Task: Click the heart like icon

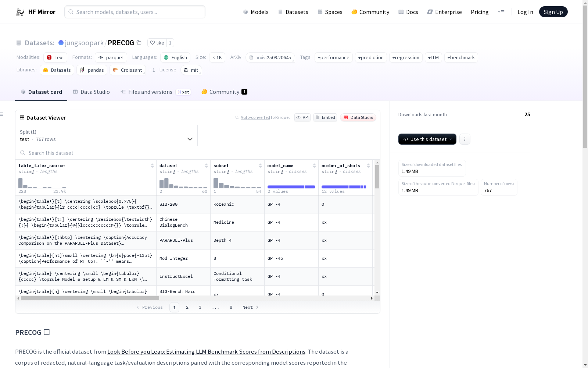Action: click(x=153, y=43)
